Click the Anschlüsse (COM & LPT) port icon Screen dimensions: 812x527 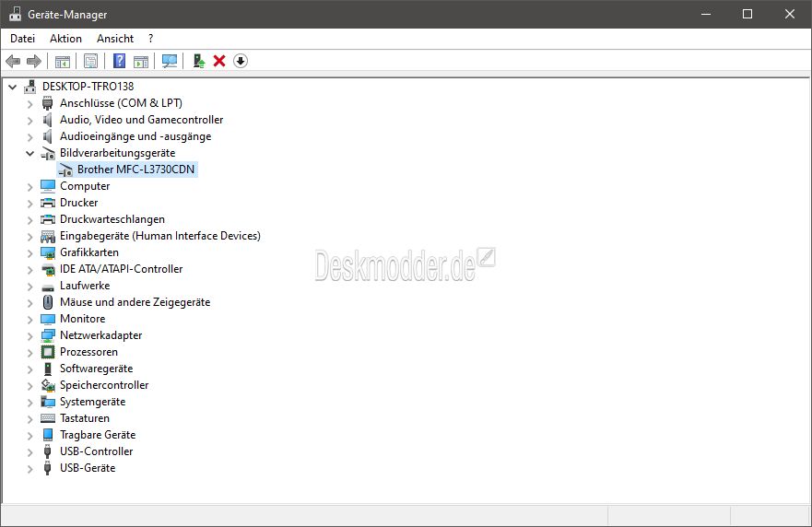coord(48,103)
